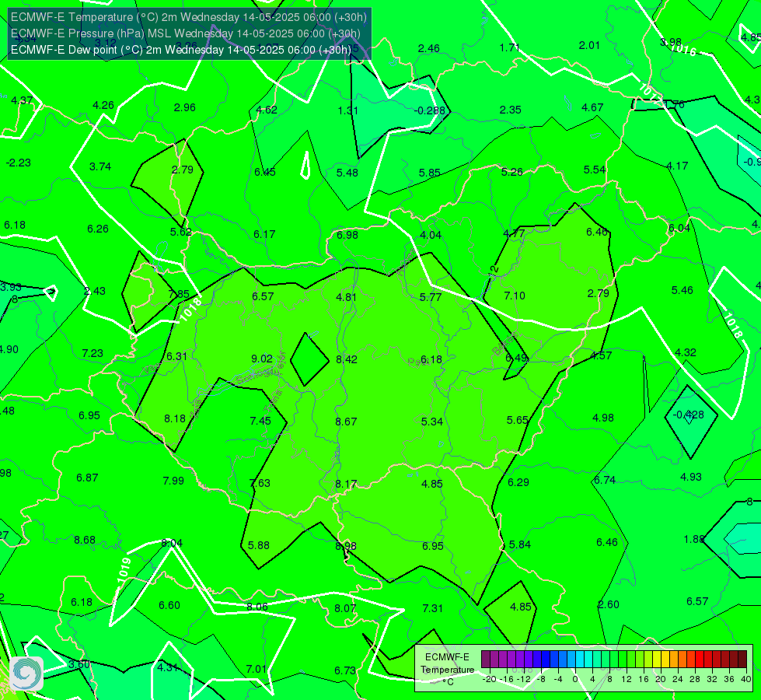Image resolution: width=761 pixels, height=700 pixels.
Task: Click the 5.65 dew point value
Action: tap(518, 420)
